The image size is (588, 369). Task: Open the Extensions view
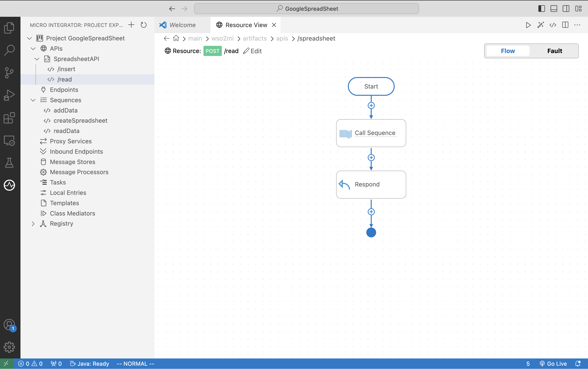click(9, 118)
